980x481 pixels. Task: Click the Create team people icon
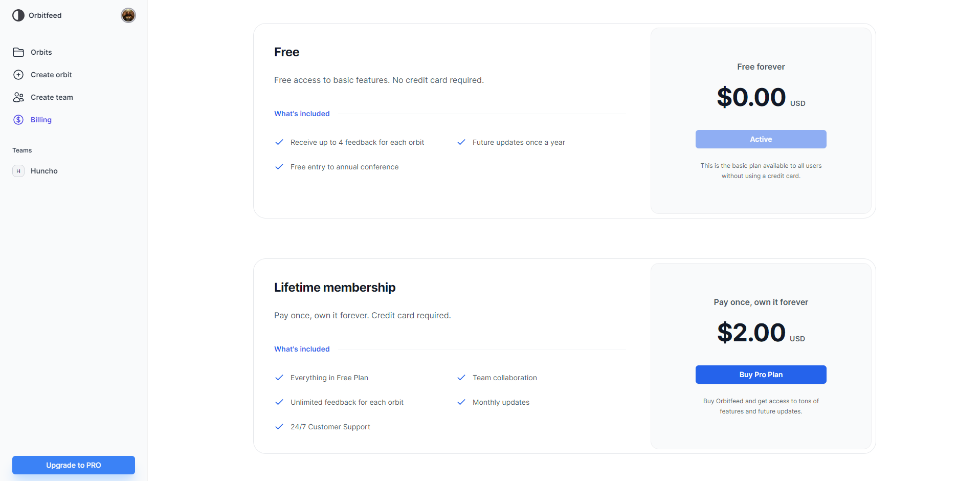(x=18, y=97)
